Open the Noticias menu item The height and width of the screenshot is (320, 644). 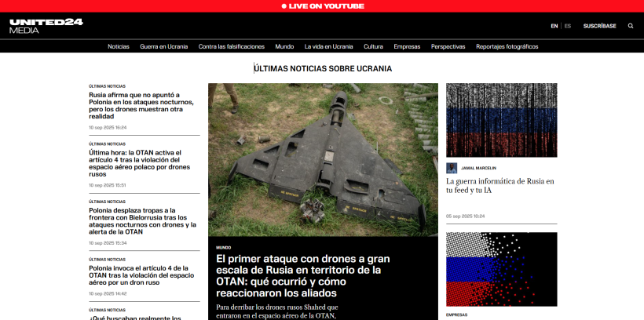click(119, 46)
